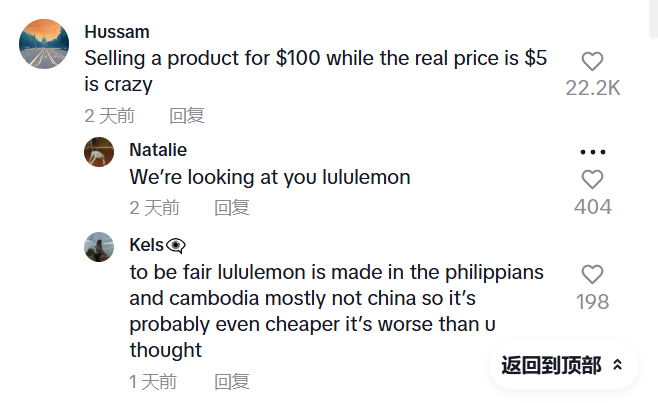Click the double-chevron arrow in 返回到顶部
The image size is (658, 403).
(618, 366)
